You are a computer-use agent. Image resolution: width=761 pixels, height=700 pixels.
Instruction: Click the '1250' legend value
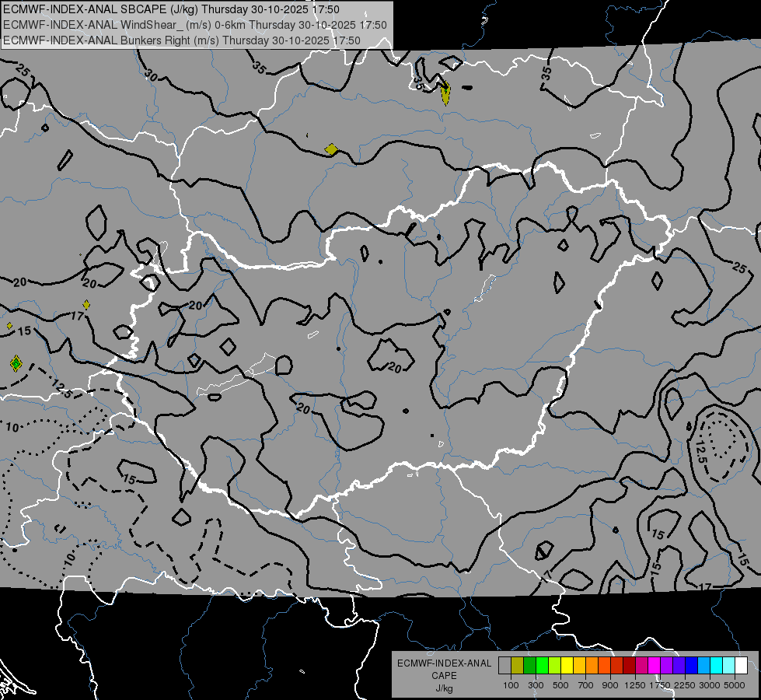coord(635,685)
